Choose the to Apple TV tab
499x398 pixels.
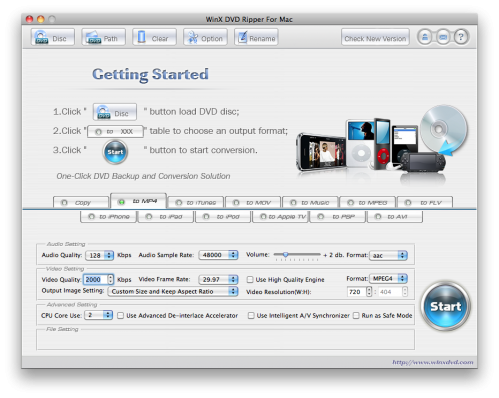[280, 217]
